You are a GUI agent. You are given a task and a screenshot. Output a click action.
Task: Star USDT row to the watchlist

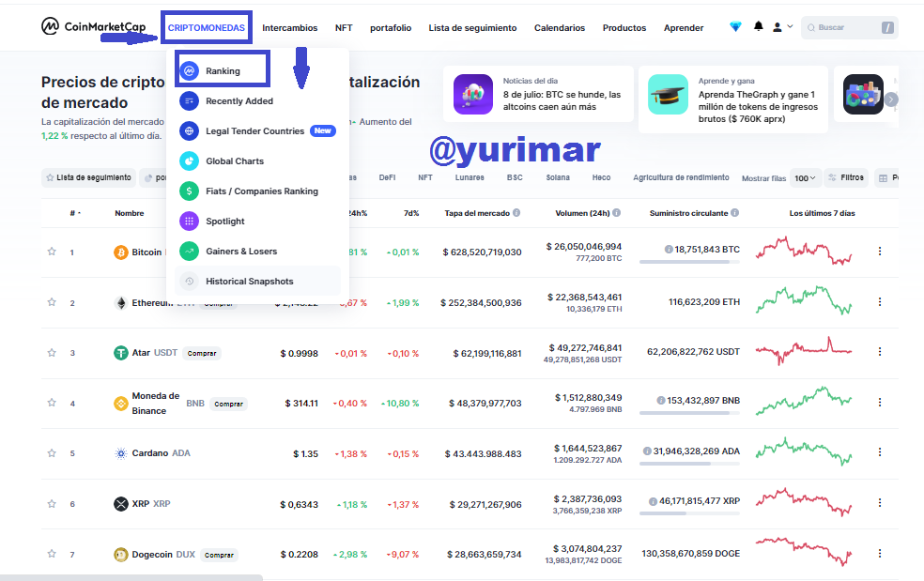coord(52,352)
